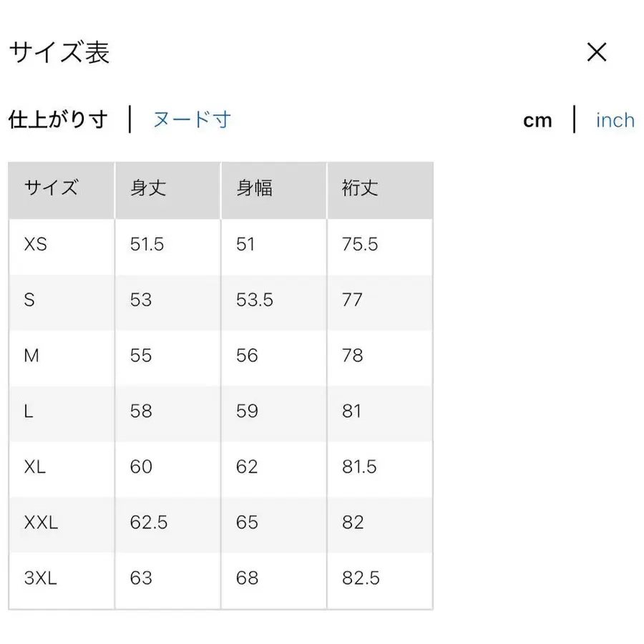Keep cm units selected

(537, 119)
